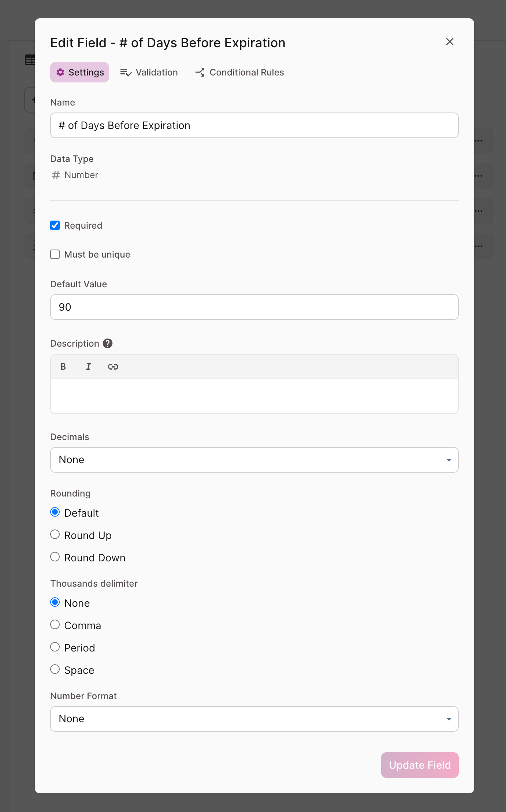Click the Italic formatting icon
506x812 pixels.
(x=88, y=367)
